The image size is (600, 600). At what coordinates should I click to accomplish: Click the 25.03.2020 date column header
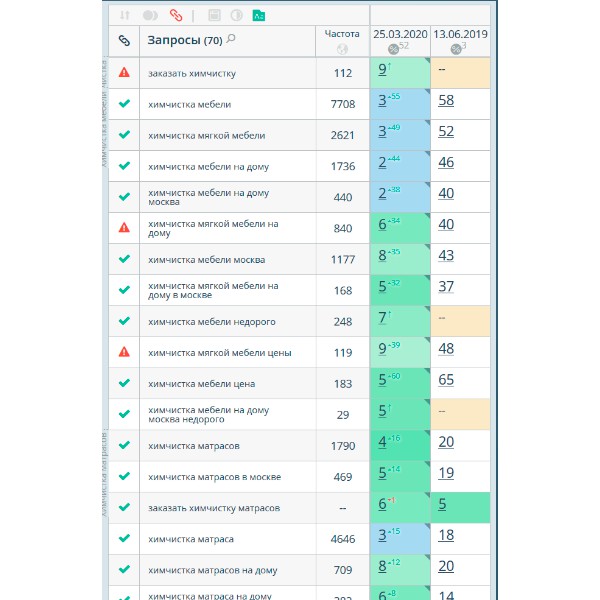(x=400, y=34)
